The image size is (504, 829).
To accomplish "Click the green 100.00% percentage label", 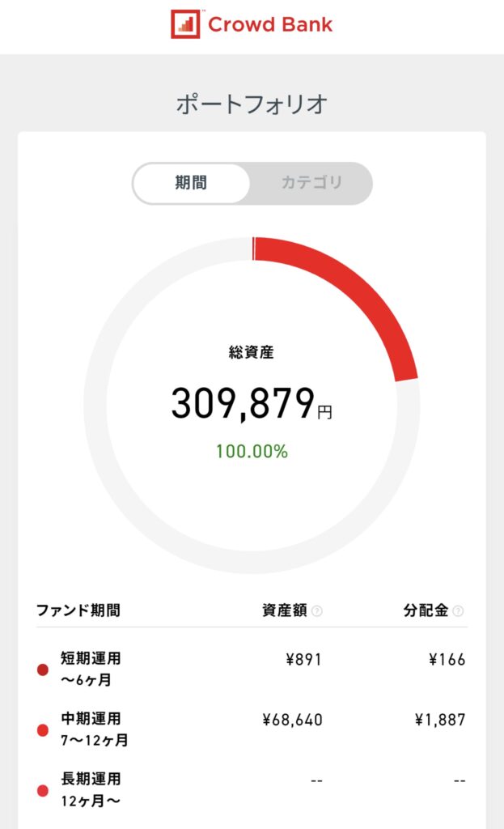I will [x=252, y=452].
